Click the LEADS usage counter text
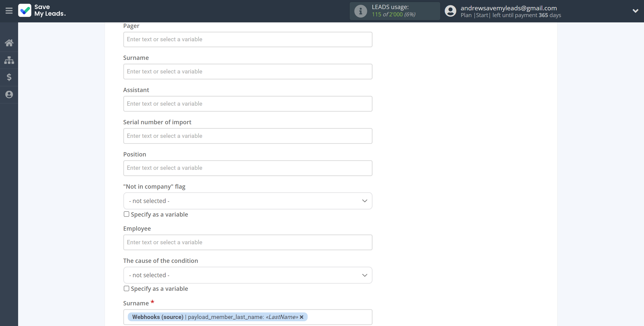Image resolution: width=644 pixels, height=326 pixels. click(x=393, y=11)
